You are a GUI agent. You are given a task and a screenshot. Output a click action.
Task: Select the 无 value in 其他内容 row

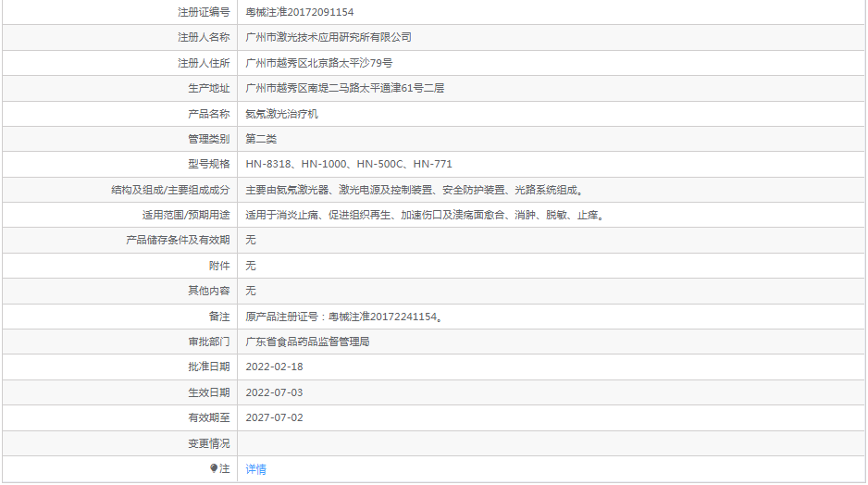coord(251,291)
